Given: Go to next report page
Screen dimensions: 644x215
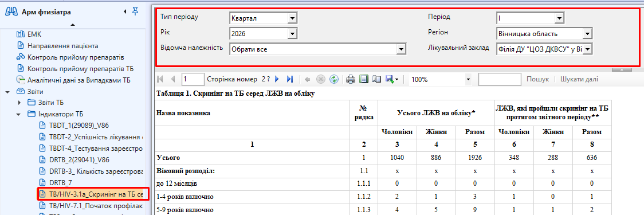Looking at the screenshot, I should tap(277, 79).
